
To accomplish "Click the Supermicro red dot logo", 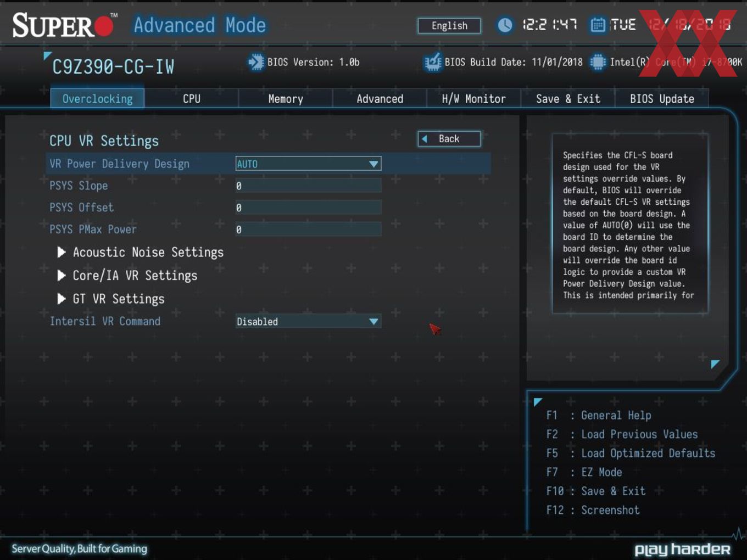I will pyautogui.click(x=104, y=26).
